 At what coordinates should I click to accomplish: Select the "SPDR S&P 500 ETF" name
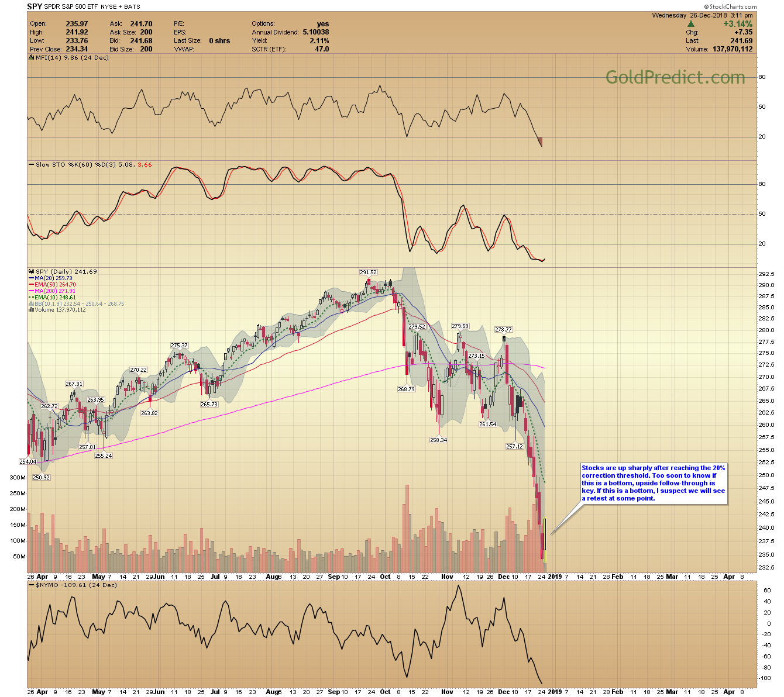pos(71,7)
